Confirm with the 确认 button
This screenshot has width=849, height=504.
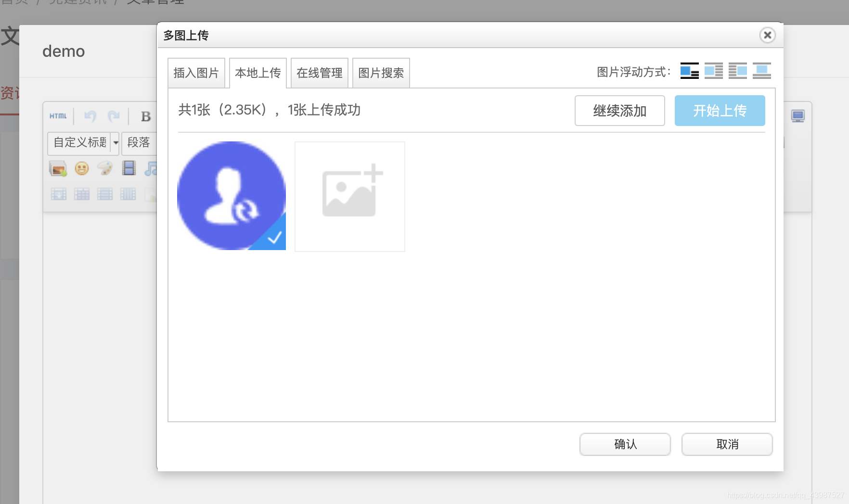pyautogui.click(x=625, y=444)
